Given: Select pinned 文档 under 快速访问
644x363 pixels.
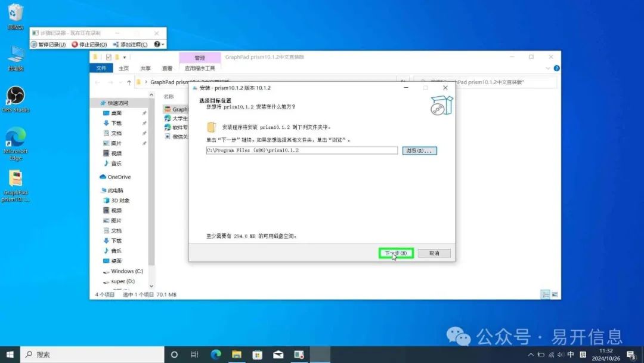Looking at the screenshot, I should [116, 133].
